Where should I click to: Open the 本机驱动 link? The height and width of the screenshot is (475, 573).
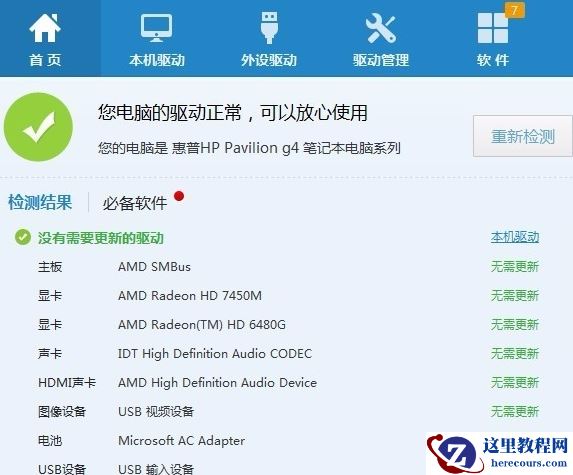click(x=515, y=237)
